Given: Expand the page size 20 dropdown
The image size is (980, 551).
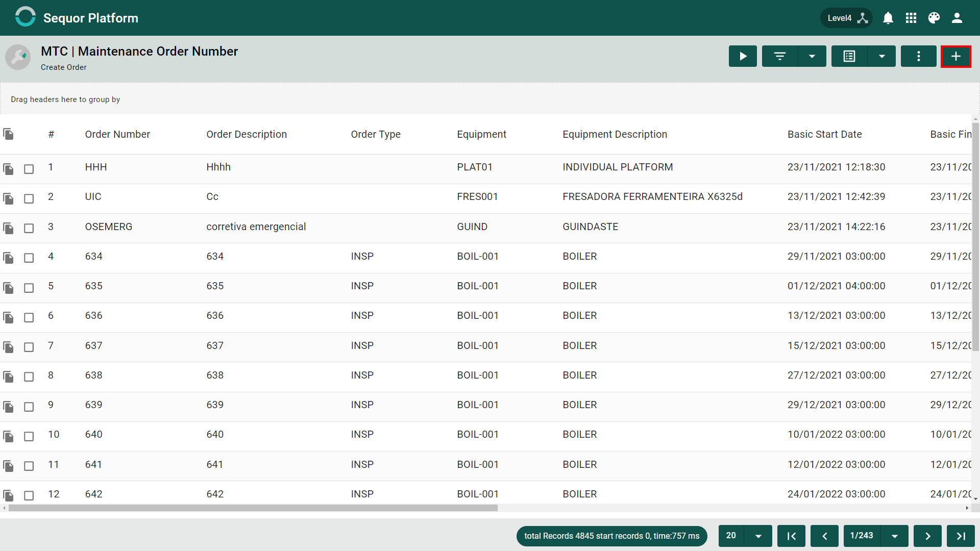Looking at the screenshot, I should point(758,536).
